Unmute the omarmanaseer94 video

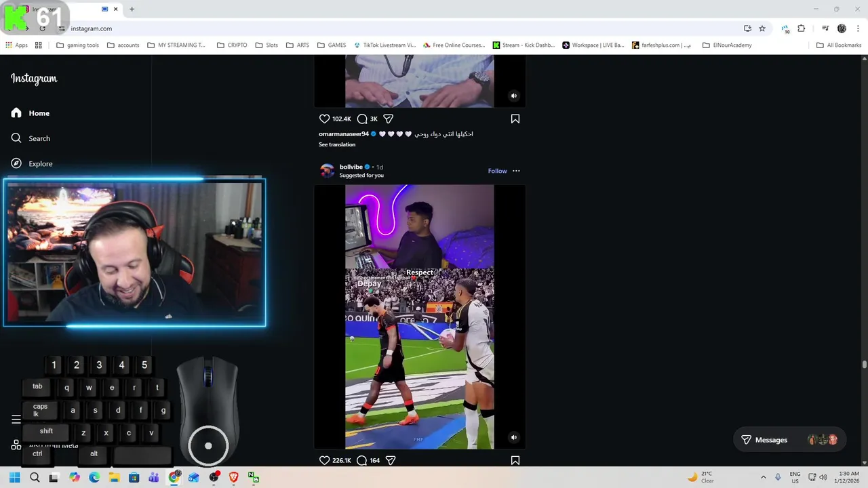click(514, 96)
